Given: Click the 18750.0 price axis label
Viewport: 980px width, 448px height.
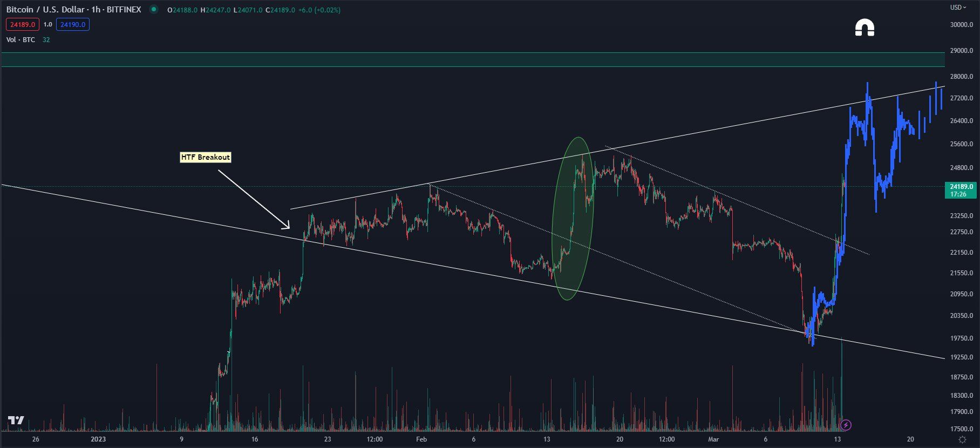Looking at the screenshot, I should tap(962, 377).
